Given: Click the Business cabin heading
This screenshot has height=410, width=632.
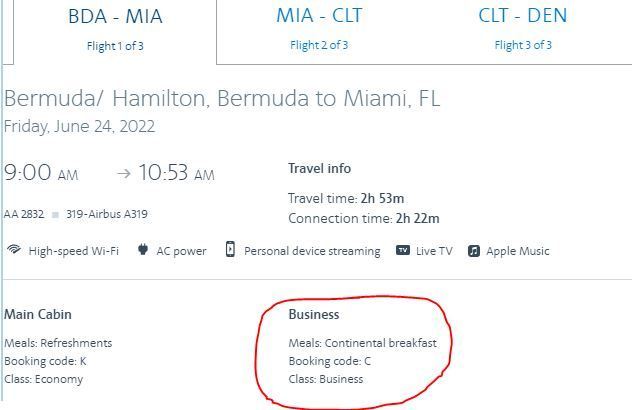Looking at the screenshot, I should point(314,314).
